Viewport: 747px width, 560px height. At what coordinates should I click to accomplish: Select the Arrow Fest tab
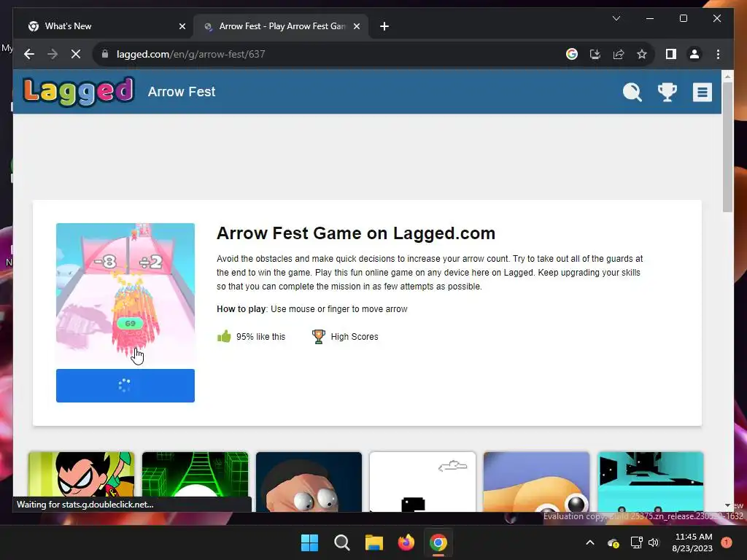click(x=282, y=26)
